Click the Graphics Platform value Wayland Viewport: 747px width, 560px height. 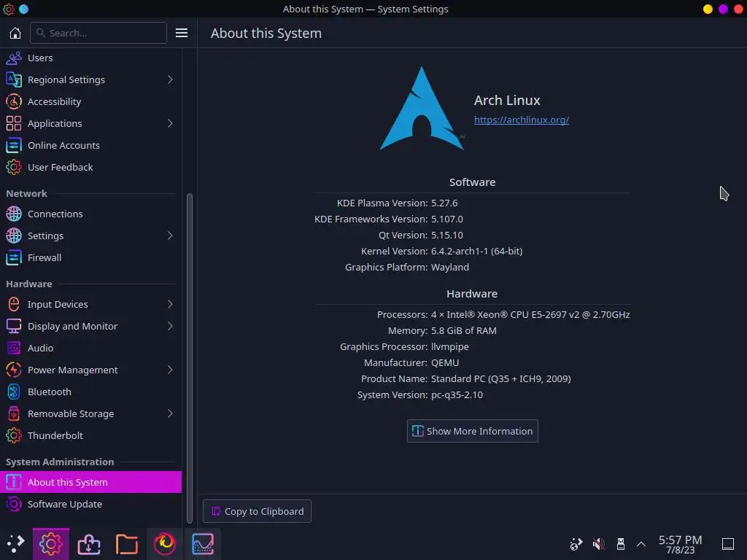tap(449, 267)
